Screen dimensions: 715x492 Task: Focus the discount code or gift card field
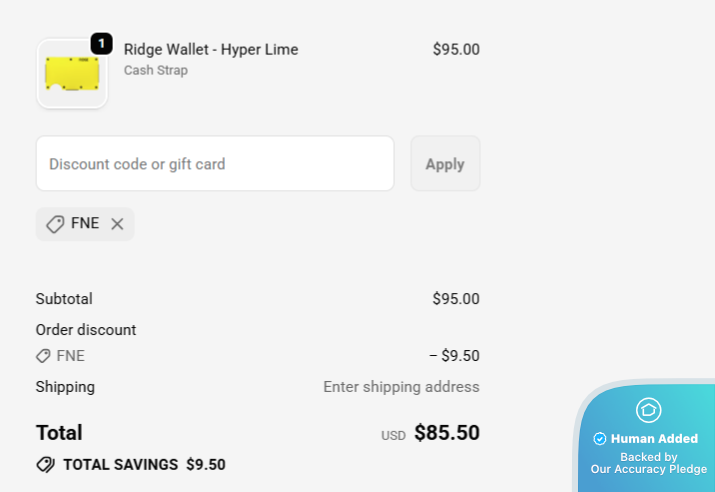[215, 163]
